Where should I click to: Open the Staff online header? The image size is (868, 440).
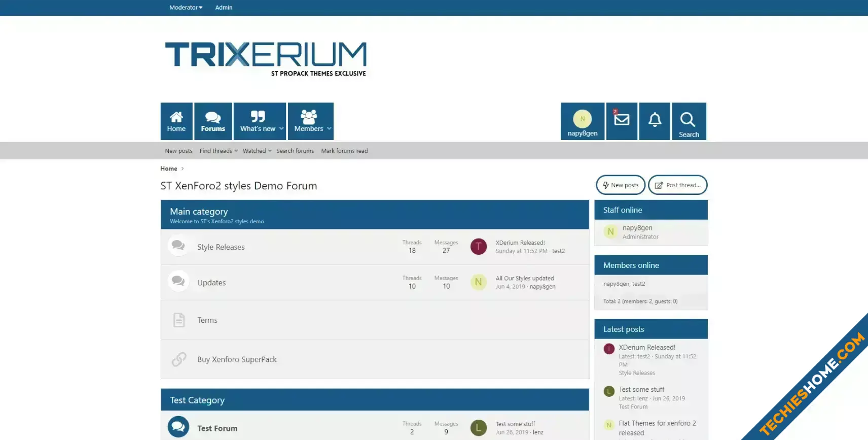623,210
